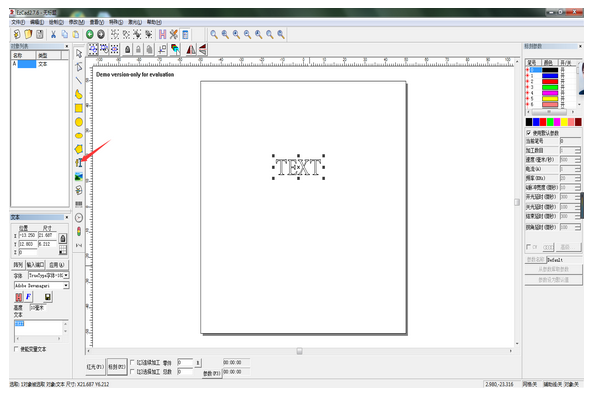Click the Mark (F2) button
Viewport: 593px width, 395px height.
pyautogui.click(x=117, y=367)
